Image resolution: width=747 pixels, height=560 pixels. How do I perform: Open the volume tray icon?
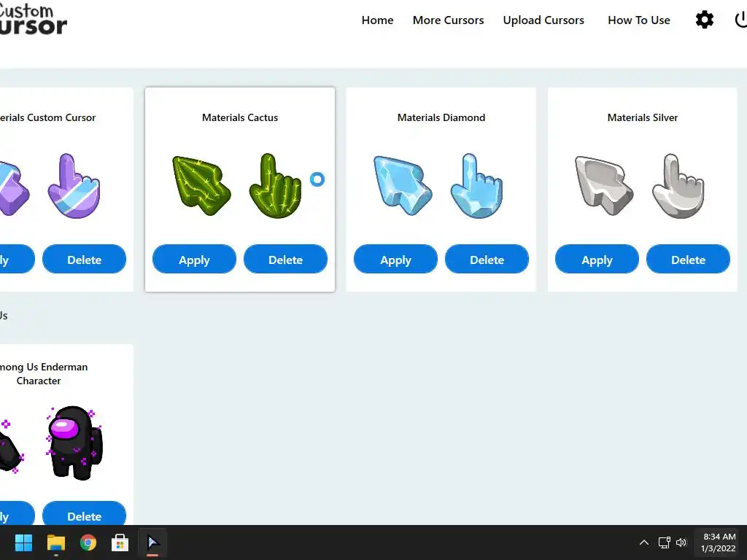pyautogui.click(x=681, y=542)
